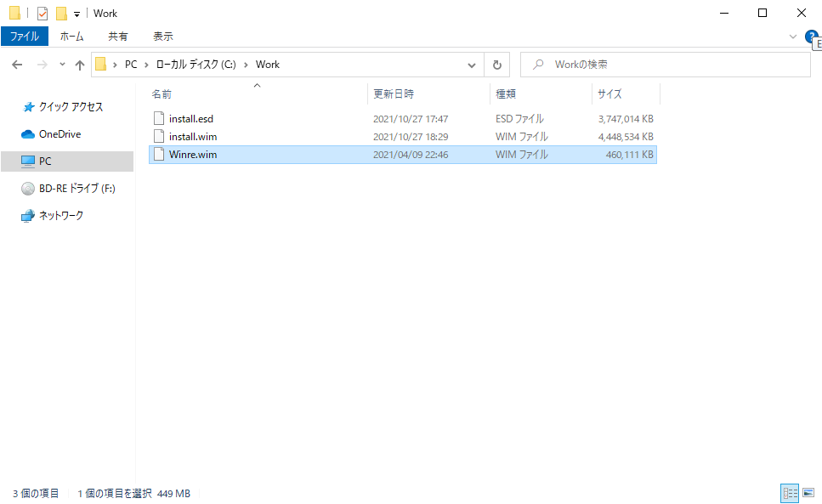Navigate back using the back arrow button
The image size is (822, 504).
[17, 64]
